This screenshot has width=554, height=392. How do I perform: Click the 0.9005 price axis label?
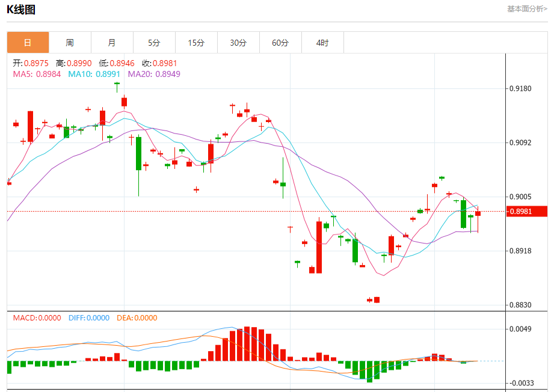(x=520, y=197)
